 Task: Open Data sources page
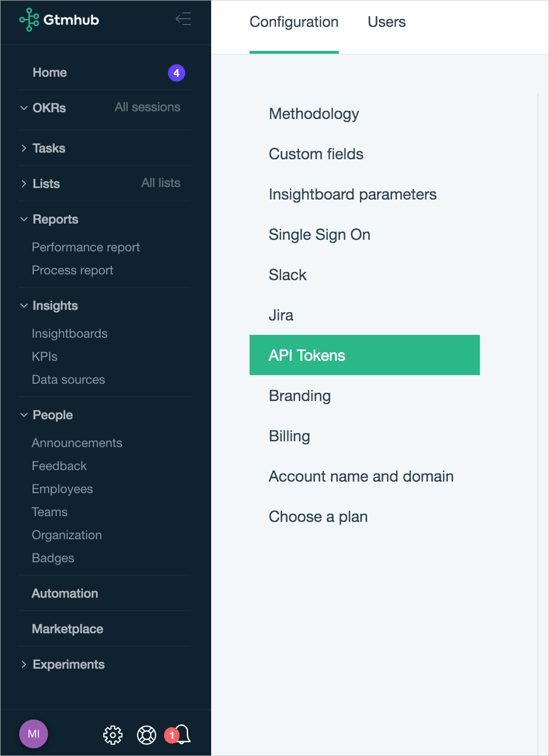[x=68, y=379]
